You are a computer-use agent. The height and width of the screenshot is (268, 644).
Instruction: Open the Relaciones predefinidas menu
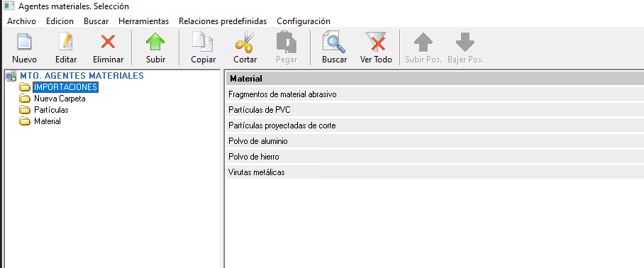223,21
